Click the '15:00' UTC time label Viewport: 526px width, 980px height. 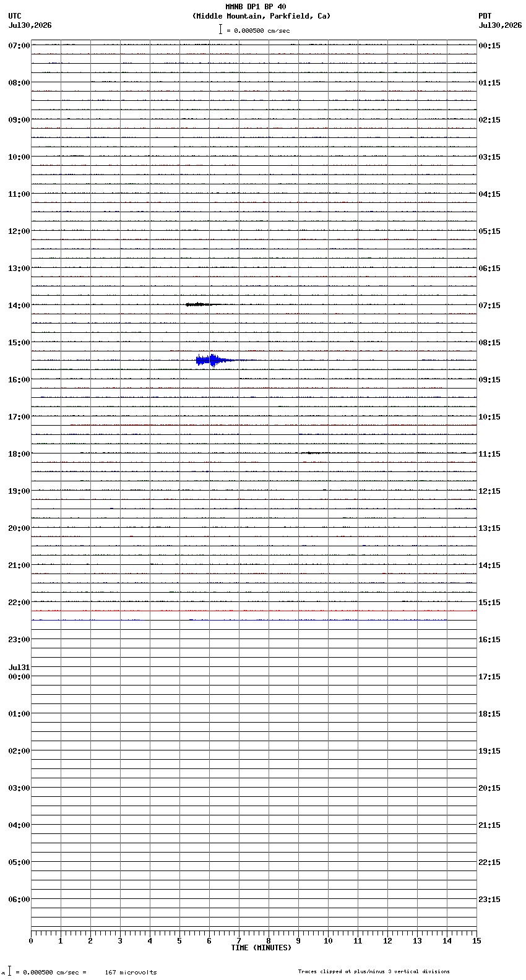[19, 343]
